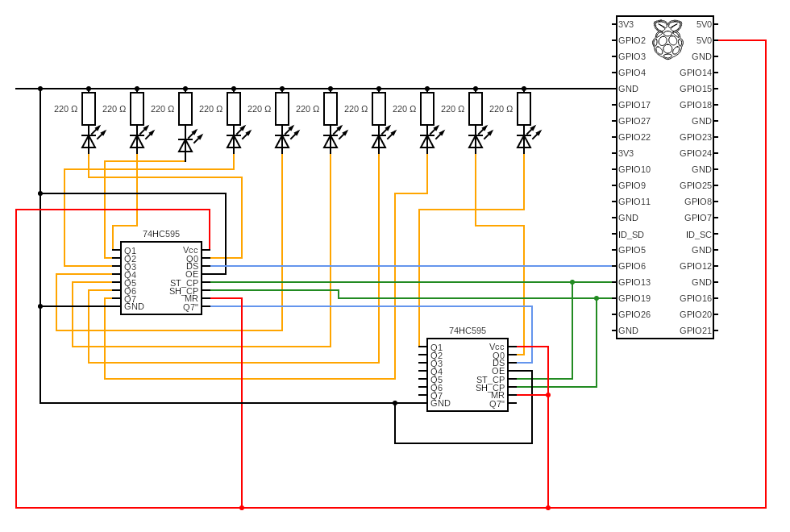790x532 pixels.
Task: Click the GPIO18 pin label
Action: [695, 105]
